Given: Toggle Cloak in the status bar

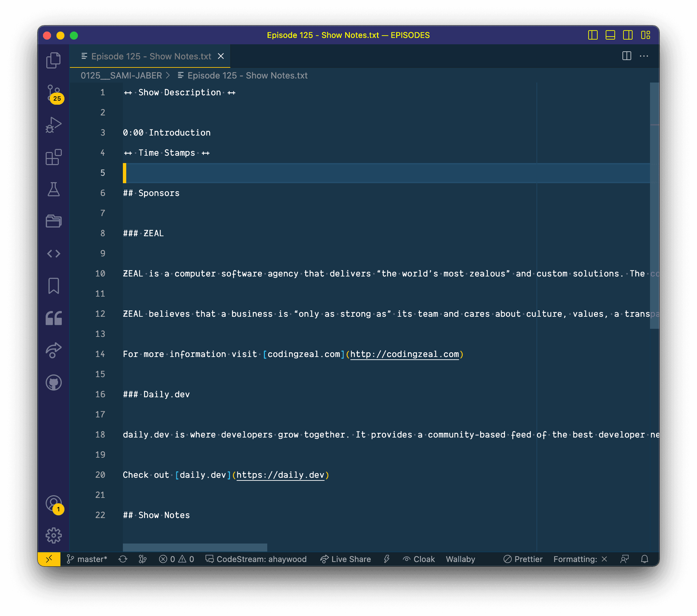Looking at the screenshot, I should tap(418, 559).
